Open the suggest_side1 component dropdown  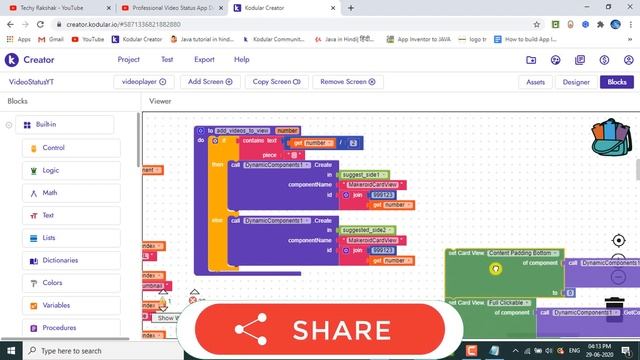[x=364, y=175]
